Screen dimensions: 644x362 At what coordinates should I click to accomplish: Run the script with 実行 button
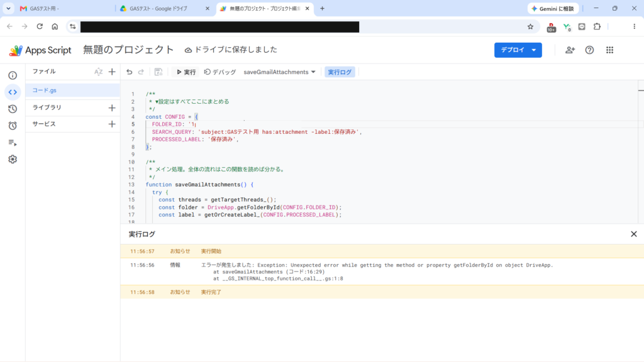tap(186, 72)
